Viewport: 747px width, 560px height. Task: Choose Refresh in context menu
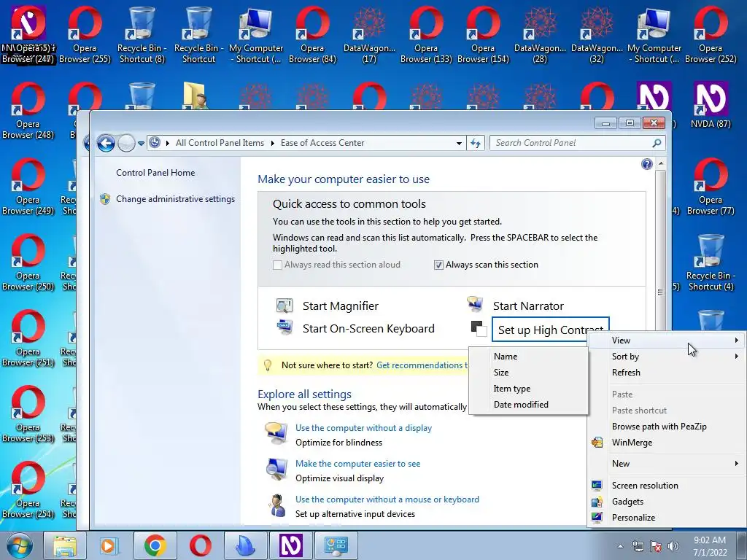[667, 373]
